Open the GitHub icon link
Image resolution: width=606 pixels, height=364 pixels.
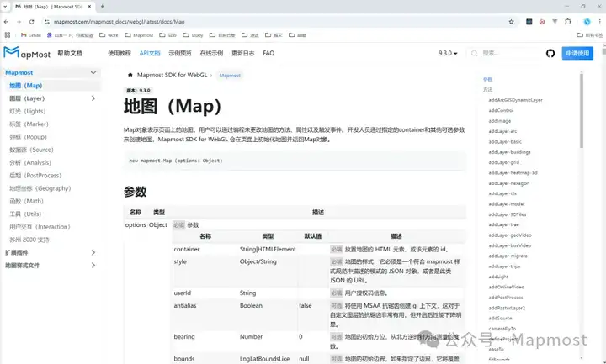click(550, 53)
